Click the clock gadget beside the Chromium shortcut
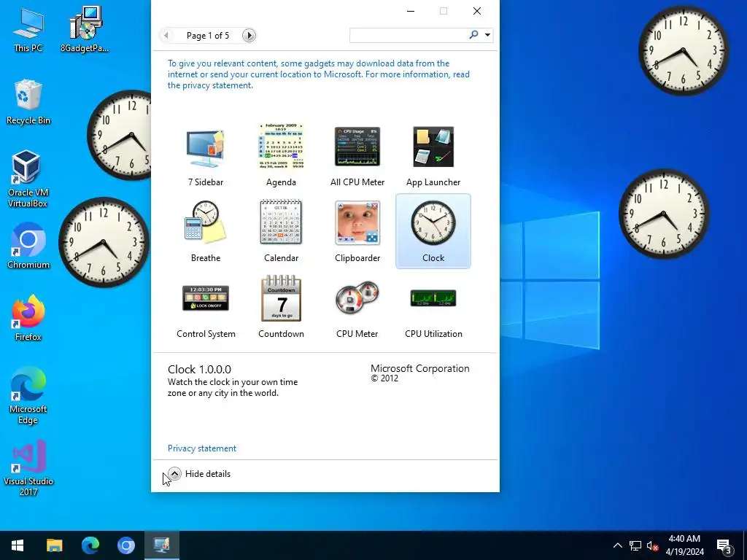747x560 pixels. pyautogui.click(x=104, y=242)
